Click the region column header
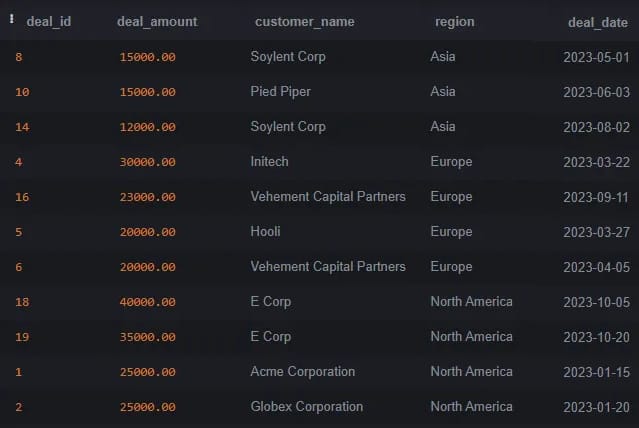Screen dimensions: 639x428 pos(454,22)
